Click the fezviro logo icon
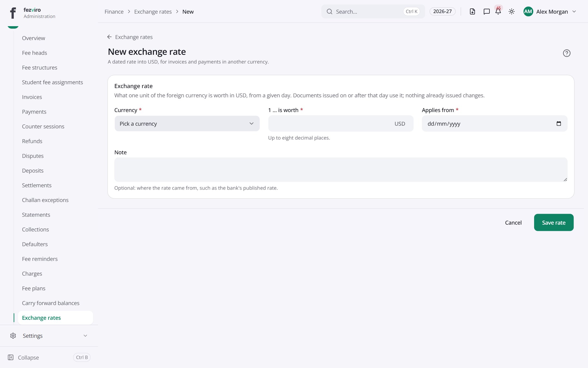Image resolution: width=588 pixels, height=368 pixels. click(13, 13)
